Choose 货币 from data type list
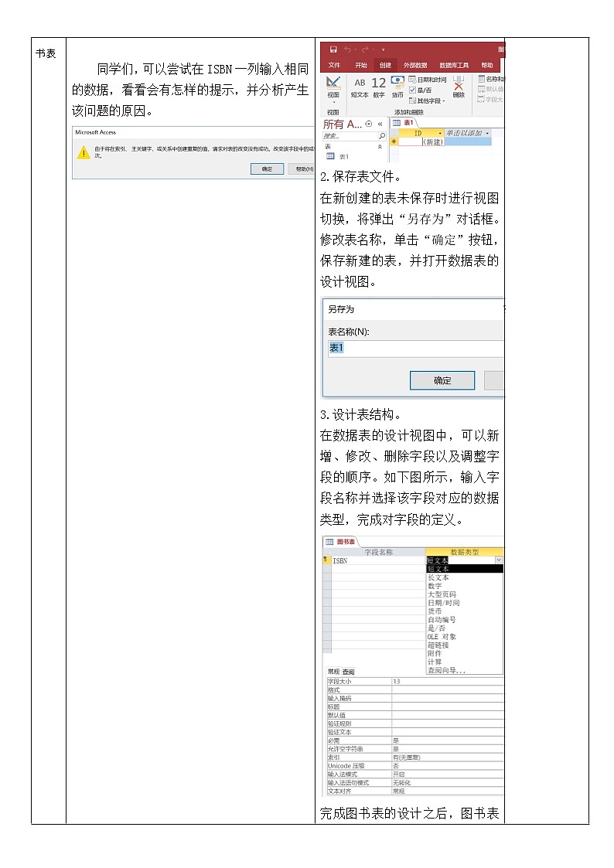The image size is (614, 868). coord(464,611)
